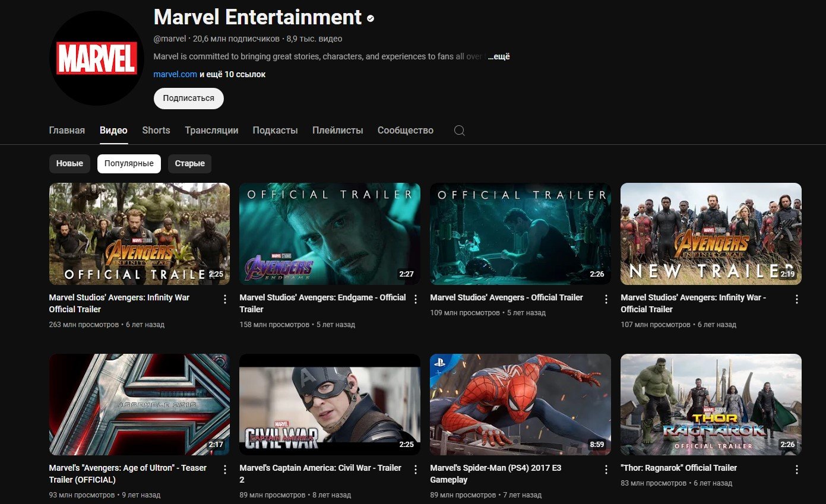Screen dimensions: 826x504
Task: Open options menu for Civil War Trailer 2
Action: coord(416,470)
